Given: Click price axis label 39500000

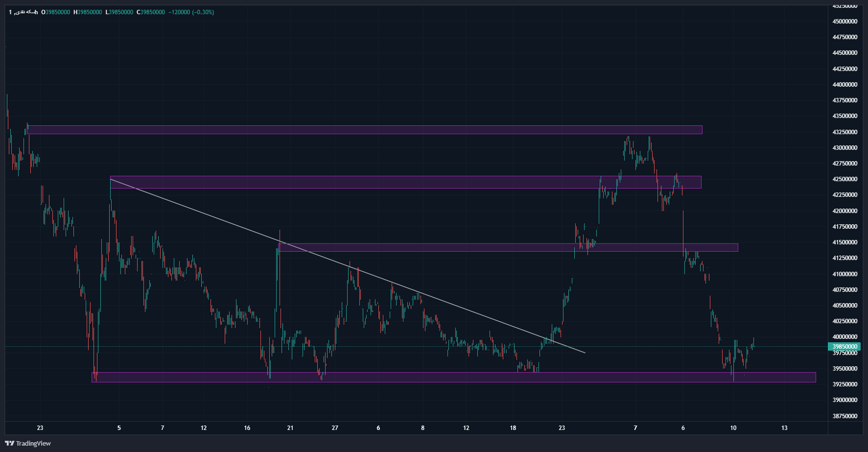Looking at the screenshot, I should point(845,369).
